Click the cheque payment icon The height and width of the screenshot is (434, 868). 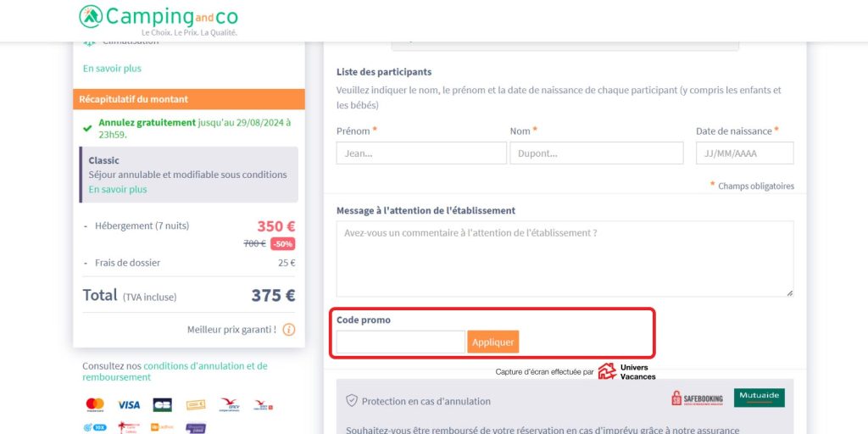click(196, 404)
